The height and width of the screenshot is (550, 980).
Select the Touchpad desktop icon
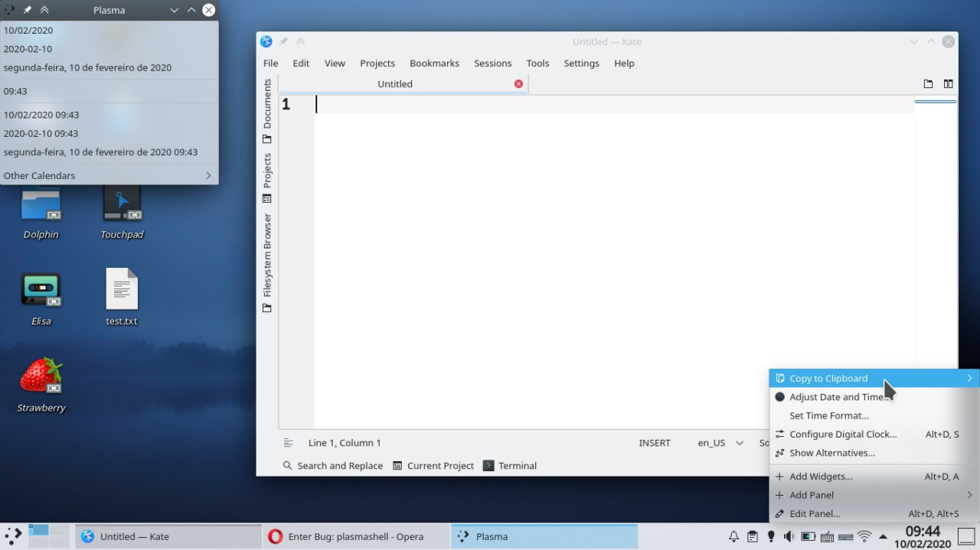pyautogui.click(x=122, y=213)
